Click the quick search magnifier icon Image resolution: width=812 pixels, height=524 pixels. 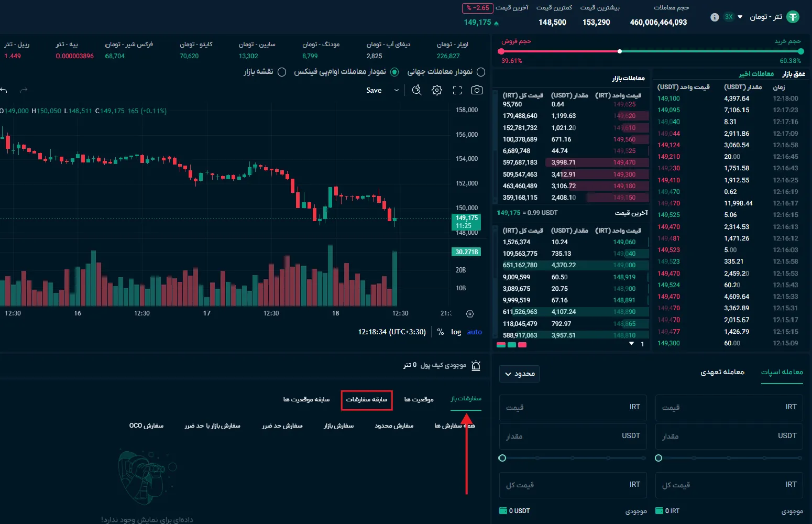(x=417, y=90)
